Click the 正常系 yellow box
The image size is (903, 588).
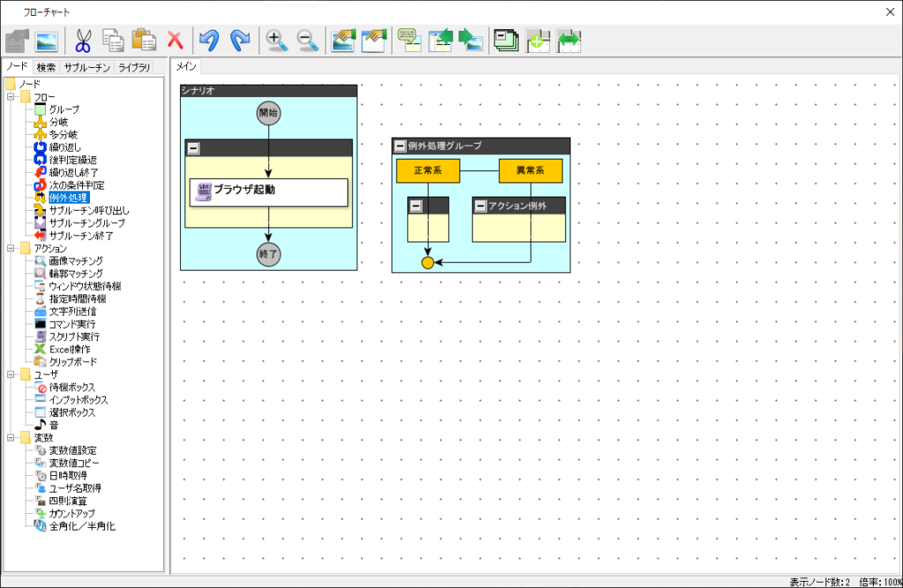(428, 171)
